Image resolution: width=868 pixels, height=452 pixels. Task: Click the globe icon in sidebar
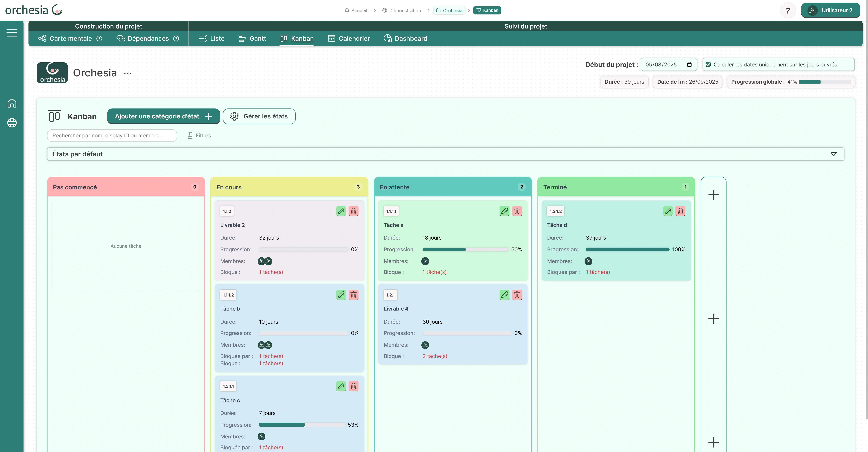tap(12, 123)
